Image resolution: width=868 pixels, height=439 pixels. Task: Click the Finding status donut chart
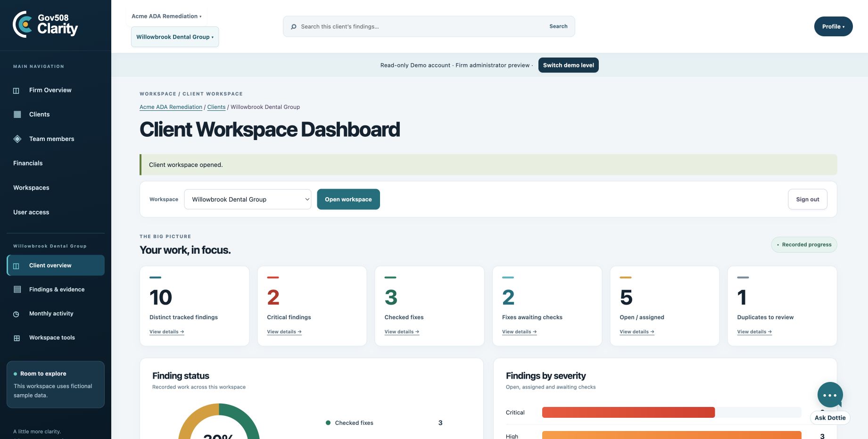pos(219,422)
